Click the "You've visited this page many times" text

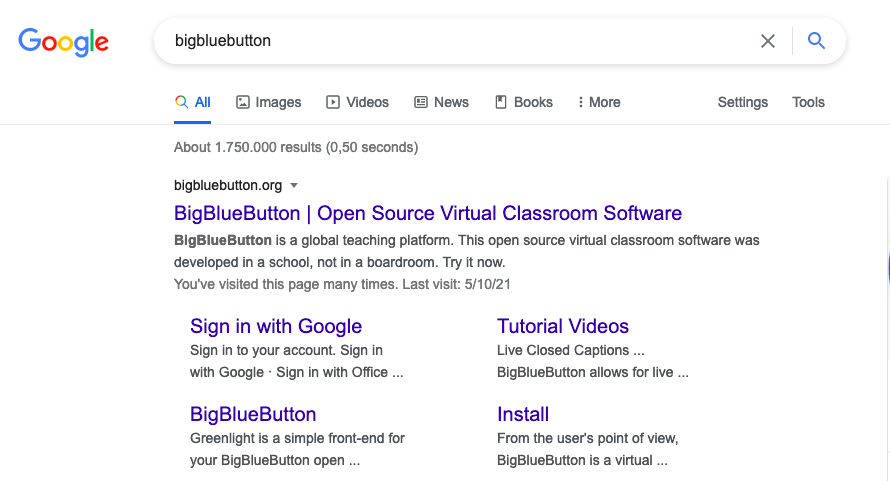(x=342, y=284)
